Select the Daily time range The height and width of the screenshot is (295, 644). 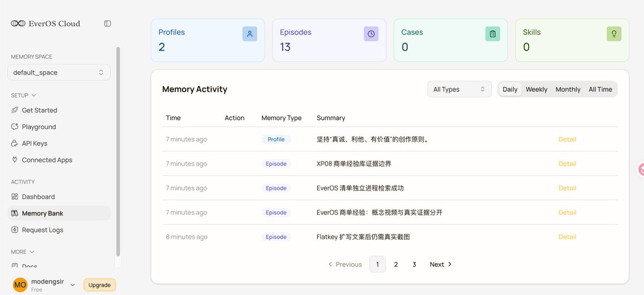510,89
